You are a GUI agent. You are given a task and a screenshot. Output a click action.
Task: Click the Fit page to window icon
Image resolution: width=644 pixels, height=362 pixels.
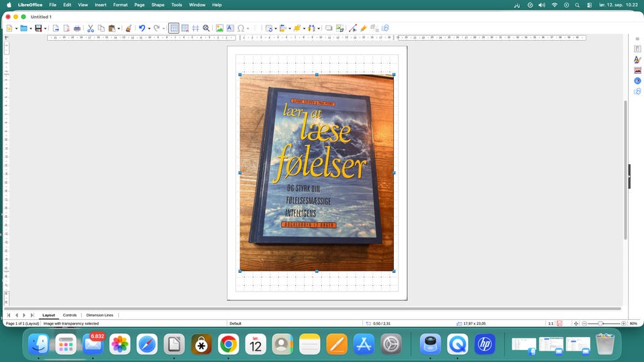(x=576, y=323)
